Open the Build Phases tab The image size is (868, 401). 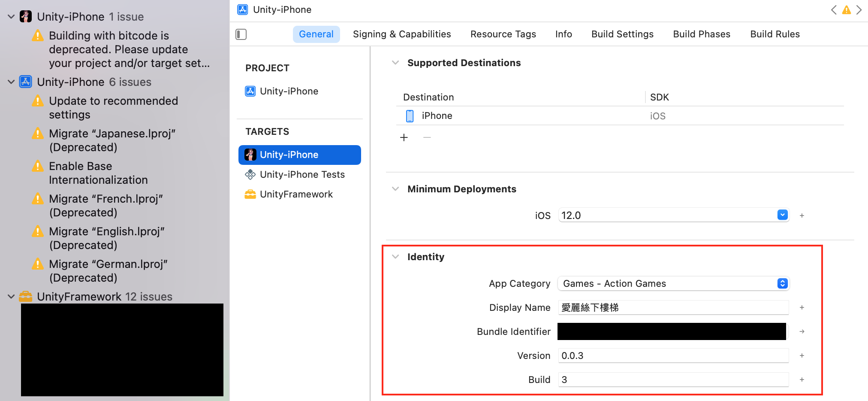click(x=702, y=34)
